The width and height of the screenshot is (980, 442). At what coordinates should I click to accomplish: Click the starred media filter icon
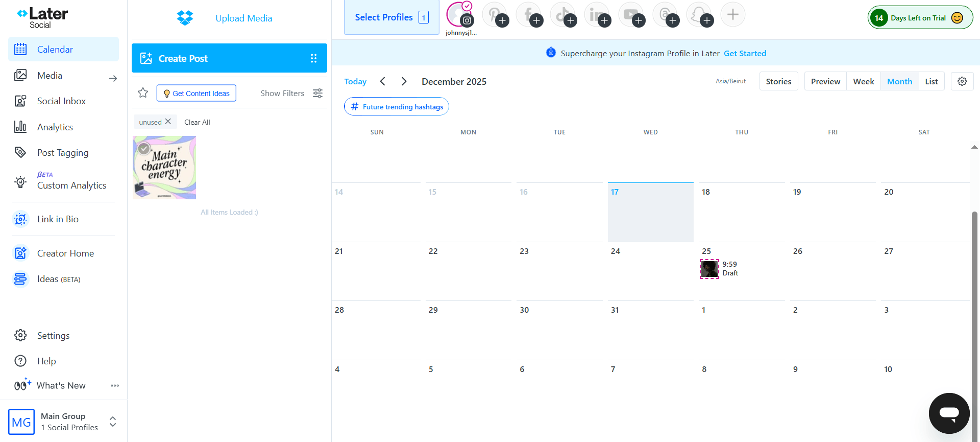coord(143,93)
